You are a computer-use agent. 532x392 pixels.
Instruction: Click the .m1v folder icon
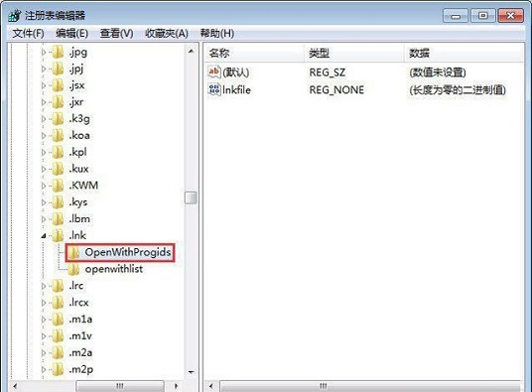coord(58,336)
